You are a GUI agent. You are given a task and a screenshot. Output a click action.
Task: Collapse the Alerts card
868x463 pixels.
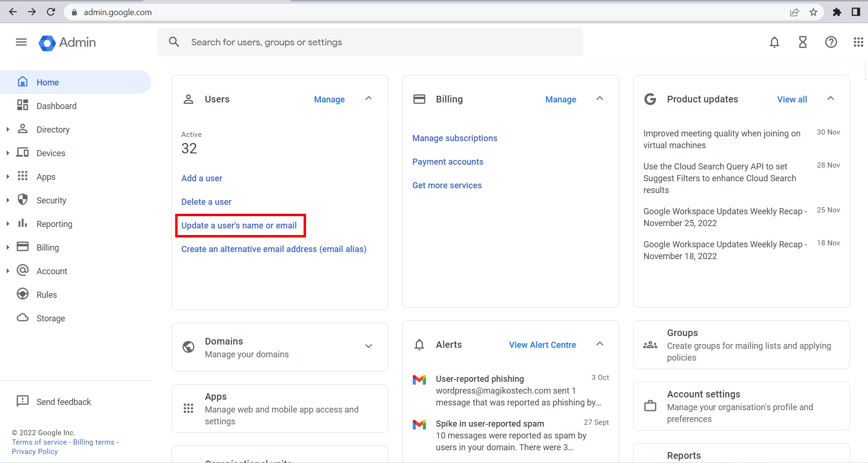click(x=600, y=344)
